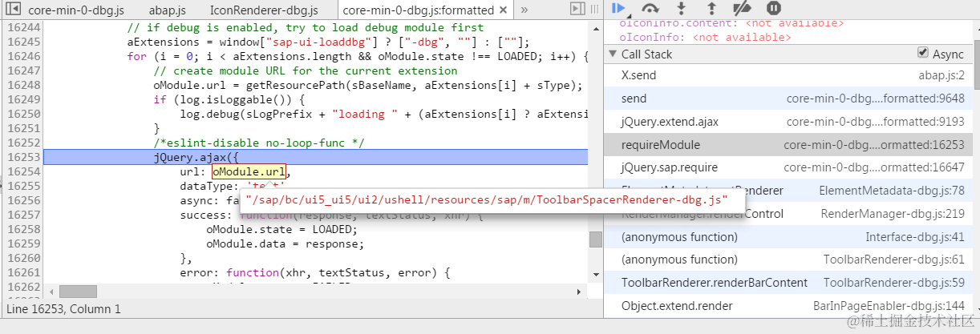The width and height of the screenshot is (980, 334).
Task: Show more tabs overflow chevron
Action: click(524, 10)
